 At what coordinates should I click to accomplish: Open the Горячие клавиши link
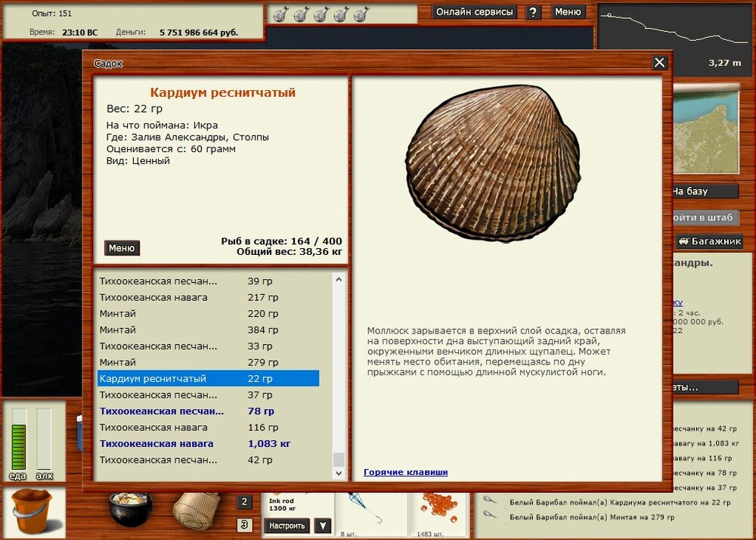[405, 472]
